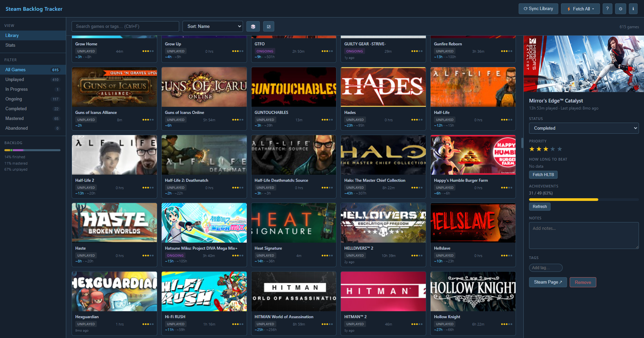Image resolution: width=644 pixels, height=338 pixels.
Task: Select the Half-Life 2 cover
Action: [x=114, y=155]
